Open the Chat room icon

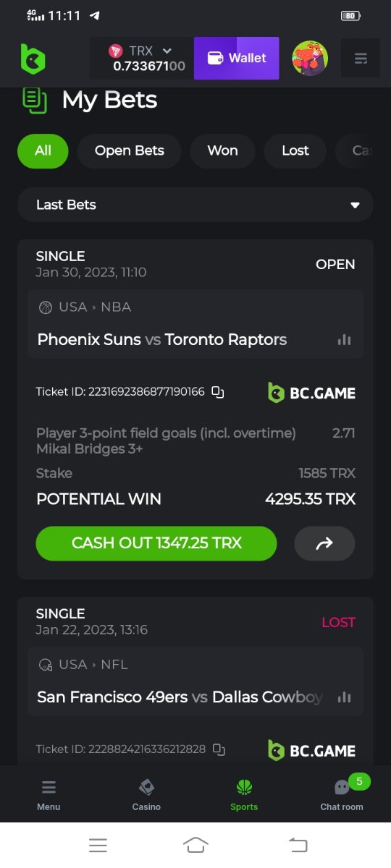pos(342,794)
